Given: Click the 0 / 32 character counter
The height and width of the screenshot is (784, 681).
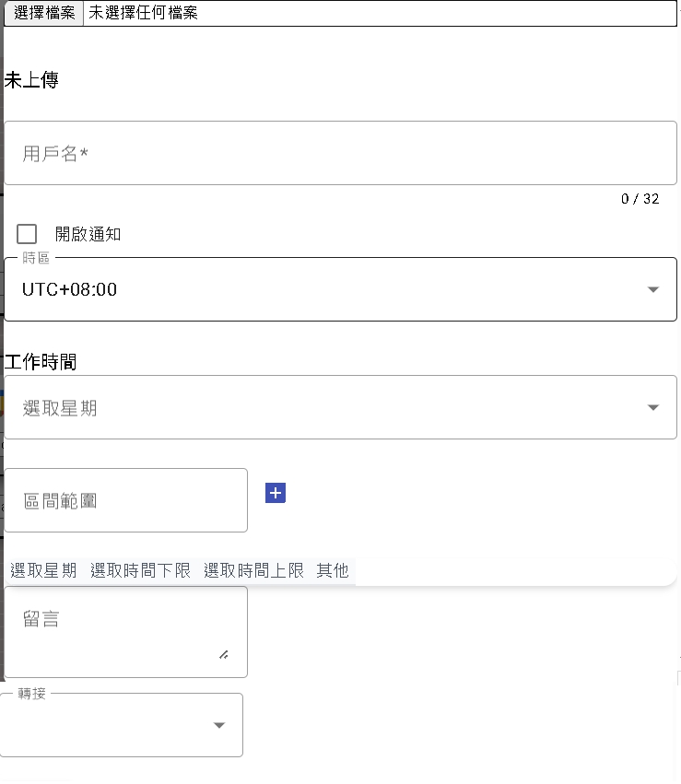Looking at the screenshot, I should pos(640,199).
